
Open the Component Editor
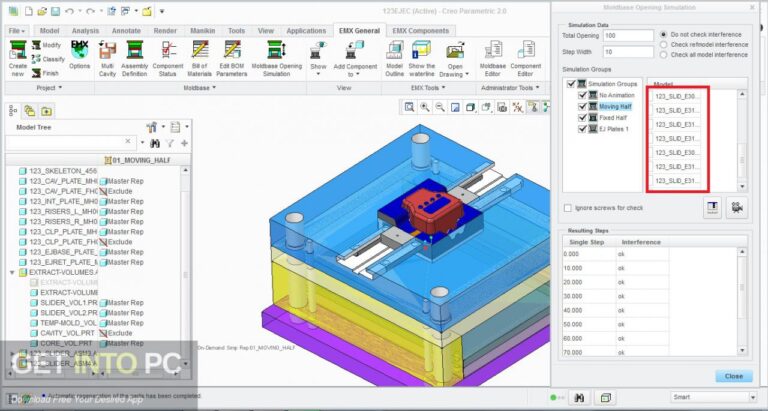[526, 50]
